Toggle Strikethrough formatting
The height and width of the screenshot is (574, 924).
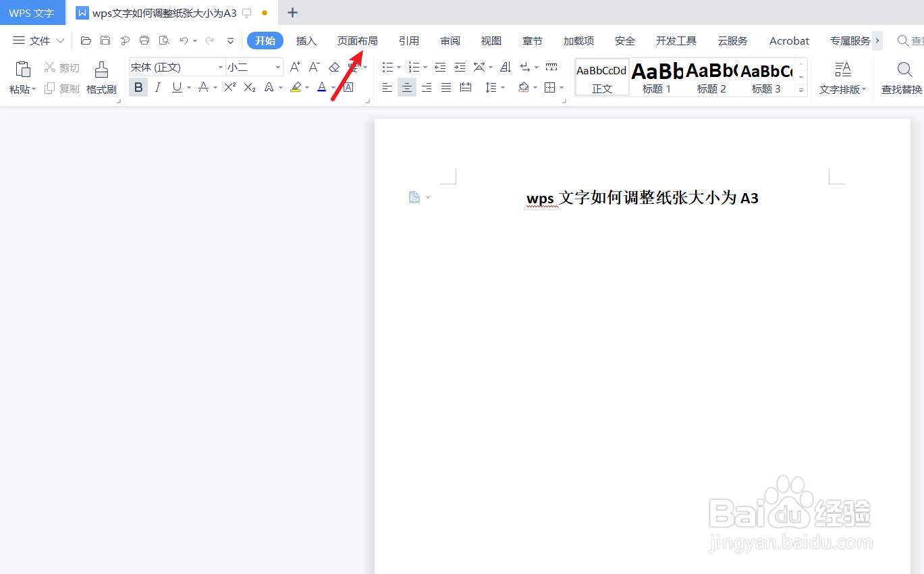203,87
